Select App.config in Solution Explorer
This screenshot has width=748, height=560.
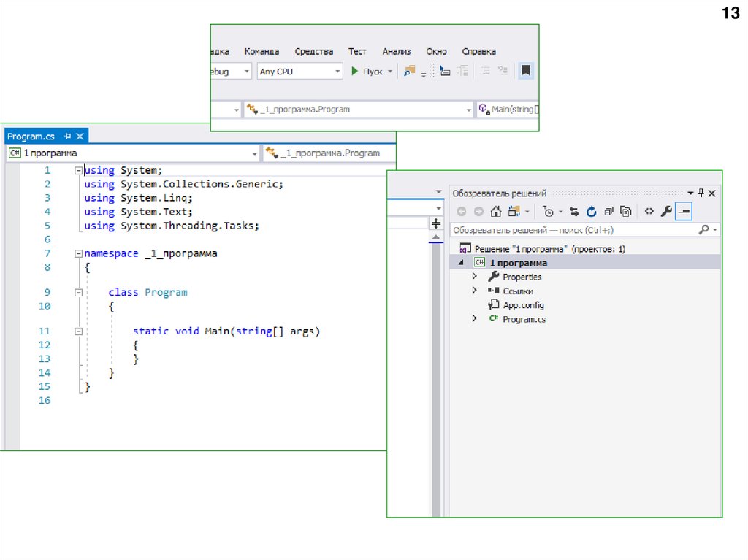coord(523,305)
